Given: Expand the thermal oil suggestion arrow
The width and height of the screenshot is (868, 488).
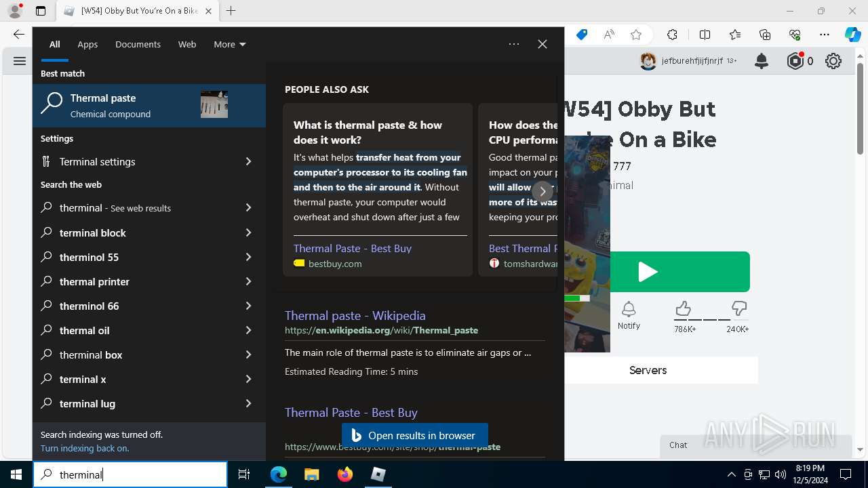Looking at the screenshot, I should [248, 330].
